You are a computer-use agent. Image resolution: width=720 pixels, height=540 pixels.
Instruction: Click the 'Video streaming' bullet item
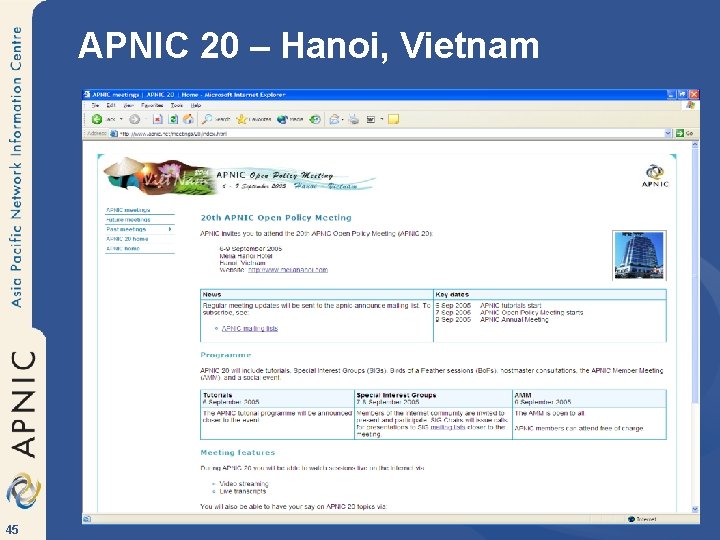pyautogui.click(x=243, y=484)
